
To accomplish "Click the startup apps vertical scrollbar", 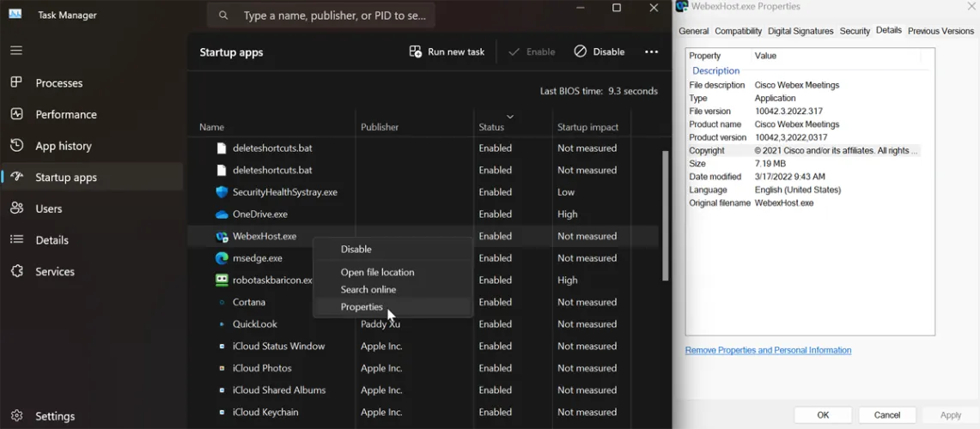I will [x=665, y=214].
